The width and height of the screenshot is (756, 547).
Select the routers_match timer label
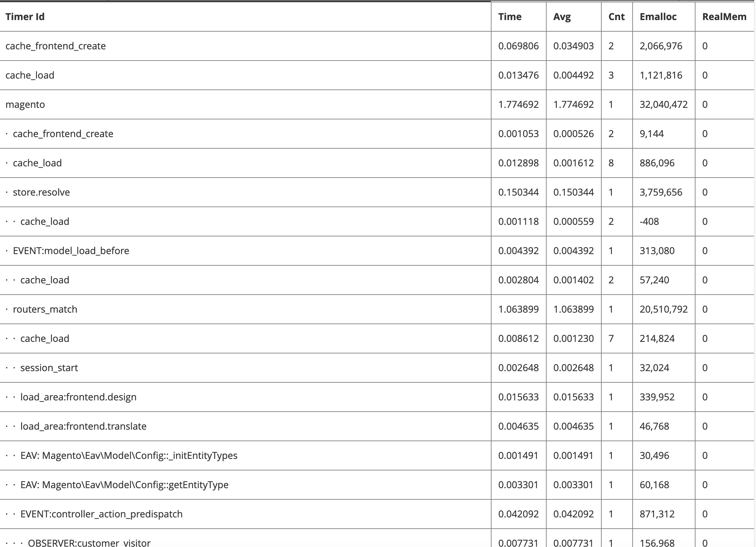(45, 309)
